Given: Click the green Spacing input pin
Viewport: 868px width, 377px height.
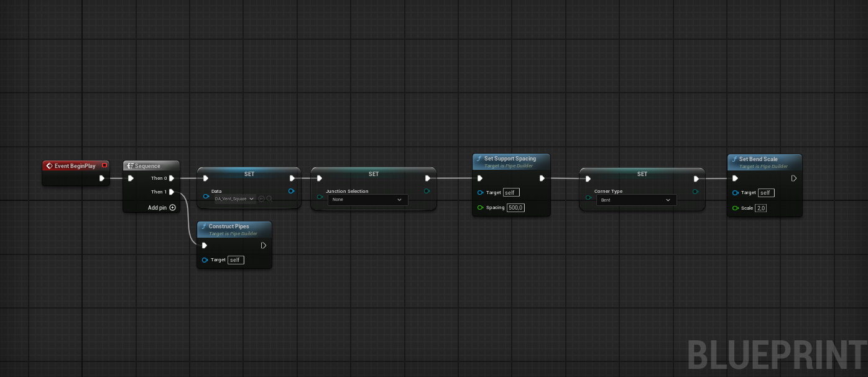Looking at the screenshot, I should tap(481, 208).
